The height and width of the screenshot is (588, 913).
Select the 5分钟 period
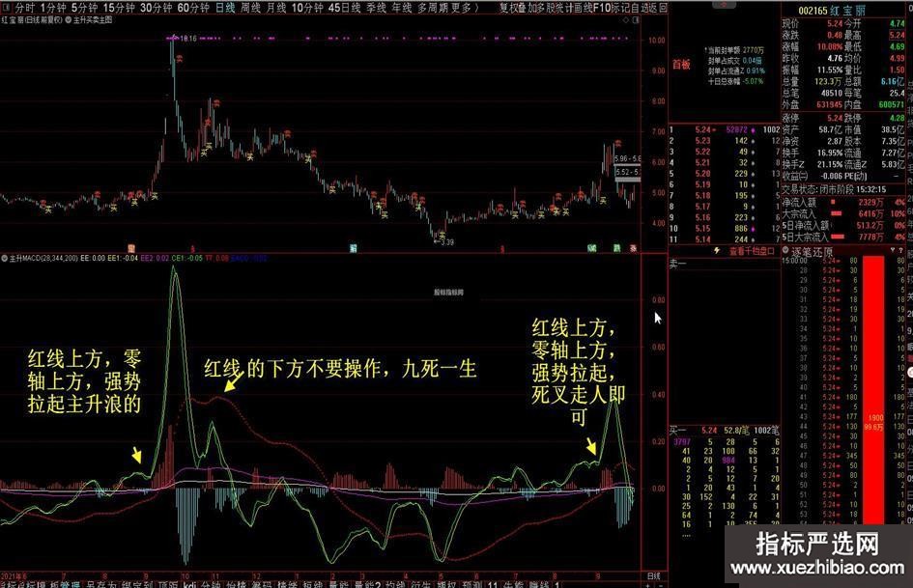[x=84, y=8]
